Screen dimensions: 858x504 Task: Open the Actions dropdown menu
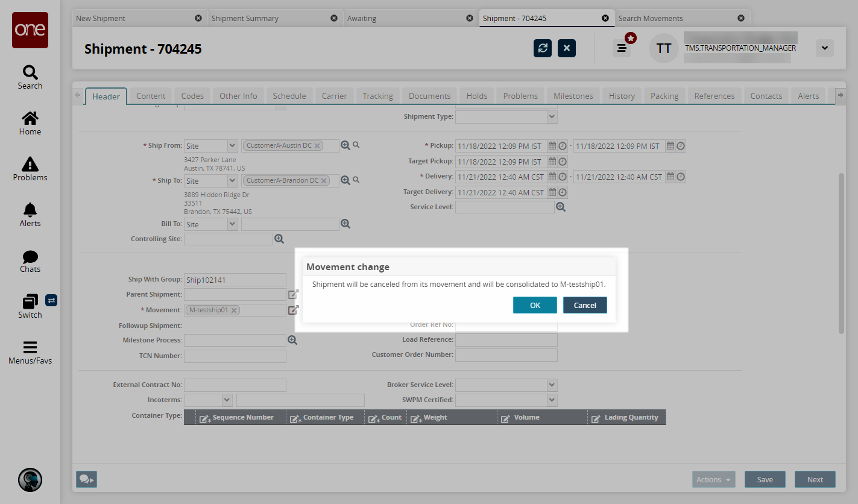point(714,480)
